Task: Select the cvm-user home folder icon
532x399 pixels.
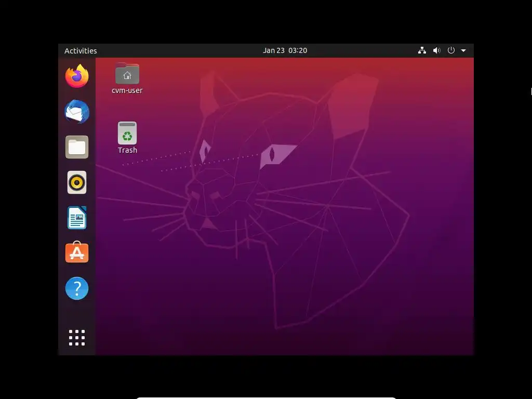Action: pos(127,73)
